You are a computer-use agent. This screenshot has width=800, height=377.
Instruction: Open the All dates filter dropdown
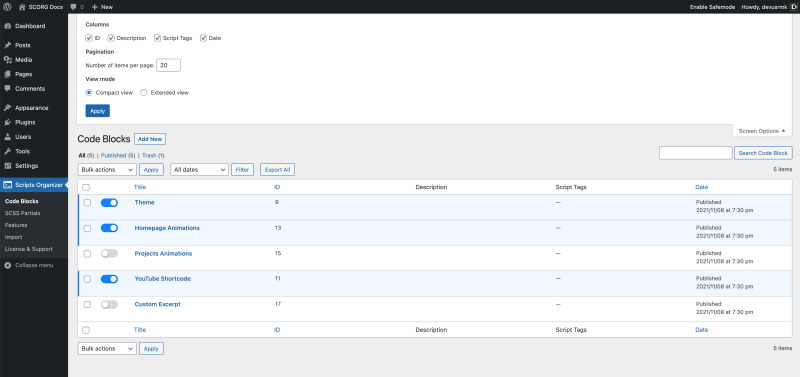click(199, 169)
